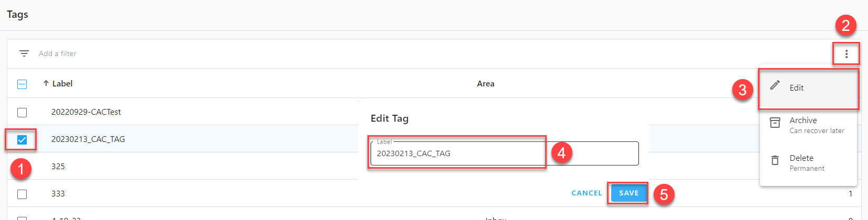Image resolution: width=868 pixels, height=220 pixels.
Task: Check the 333 row checkbox
Action: (22, 194)
